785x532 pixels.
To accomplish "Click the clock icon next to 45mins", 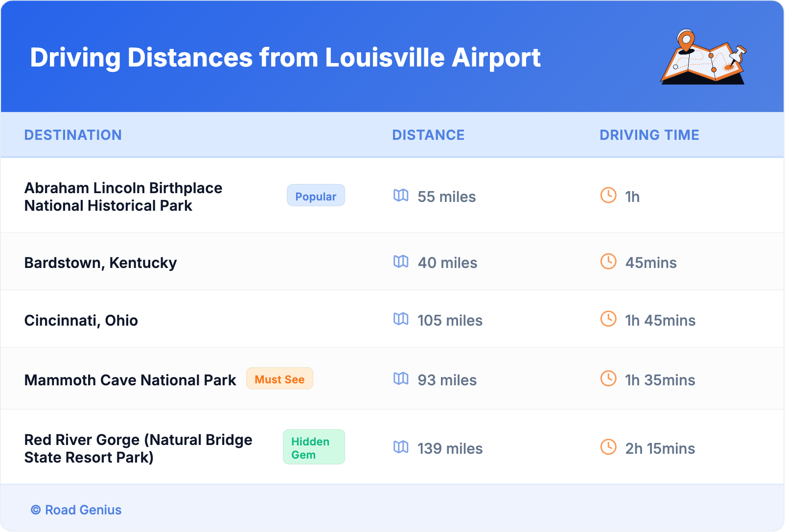I will (x=608, y=262).
